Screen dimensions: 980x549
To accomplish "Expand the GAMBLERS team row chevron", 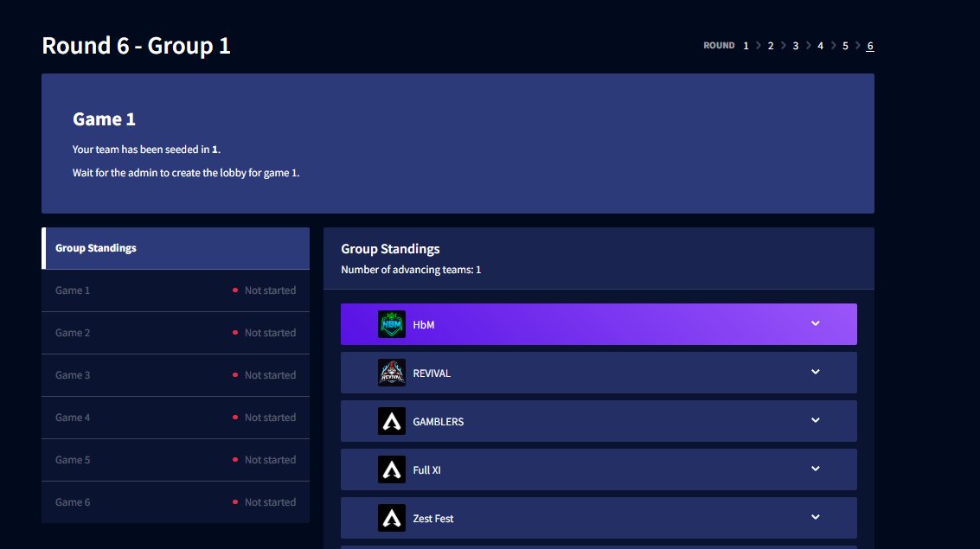I will coord(815,420).
